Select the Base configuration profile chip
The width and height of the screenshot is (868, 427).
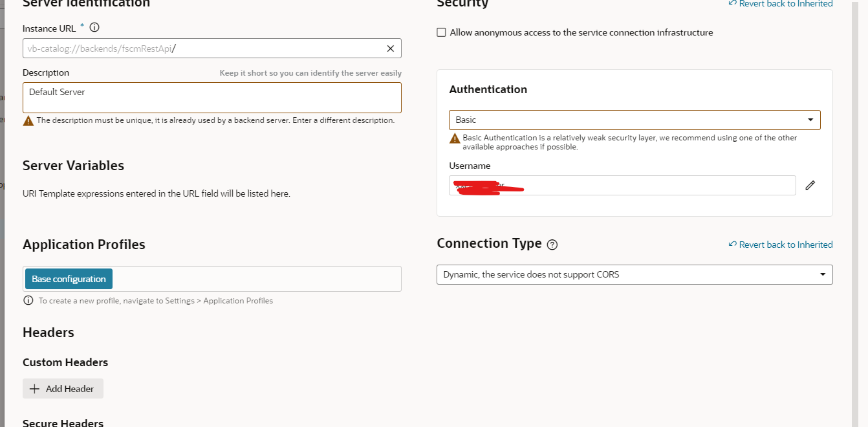[69, 279]
